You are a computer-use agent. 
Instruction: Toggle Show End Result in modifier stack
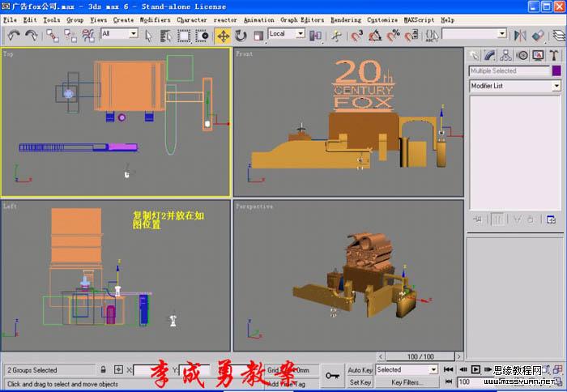[497, 219]
